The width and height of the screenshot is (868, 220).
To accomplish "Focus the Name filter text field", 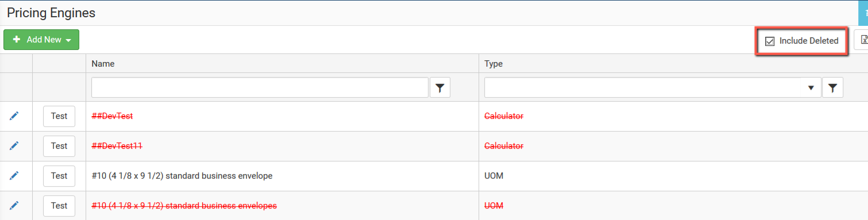I will tap(260, 88).
